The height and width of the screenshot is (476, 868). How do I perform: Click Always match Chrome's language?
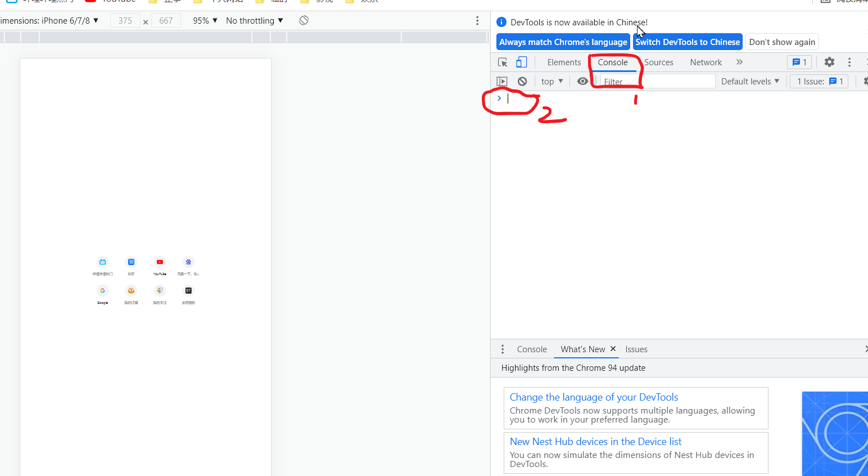(563, 42)
